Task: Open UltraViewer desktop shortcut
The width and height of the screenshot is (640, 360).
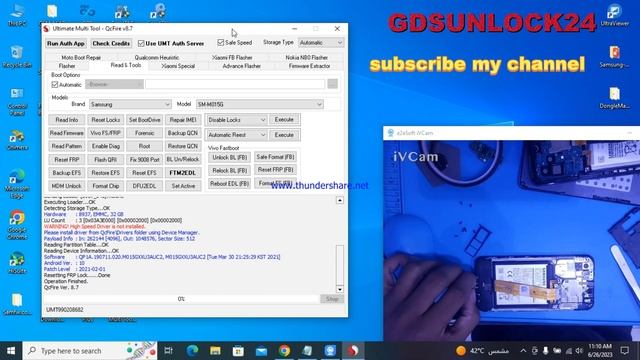Action: click(614, 15)
